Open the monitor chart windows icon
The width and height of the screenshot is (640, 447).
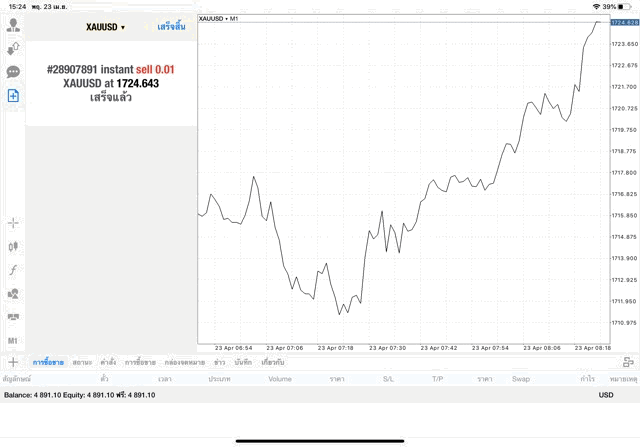pos(13,317)
